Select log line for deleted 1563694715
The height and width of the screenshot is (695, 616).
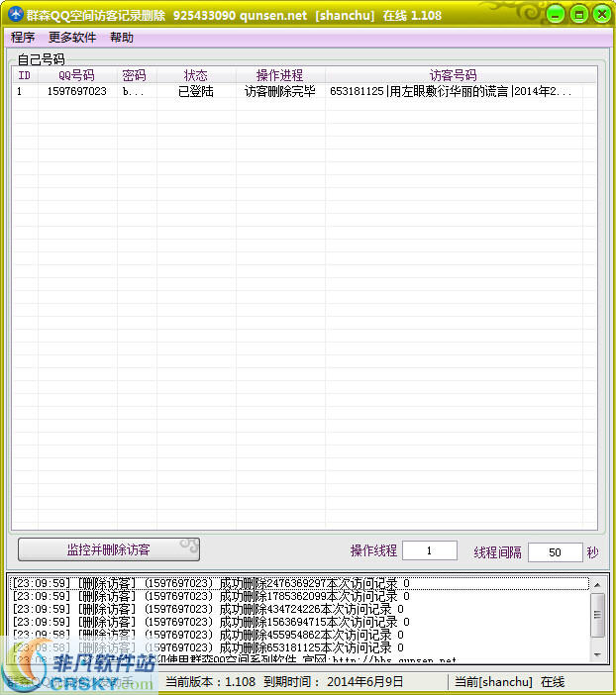pos(300,622)
